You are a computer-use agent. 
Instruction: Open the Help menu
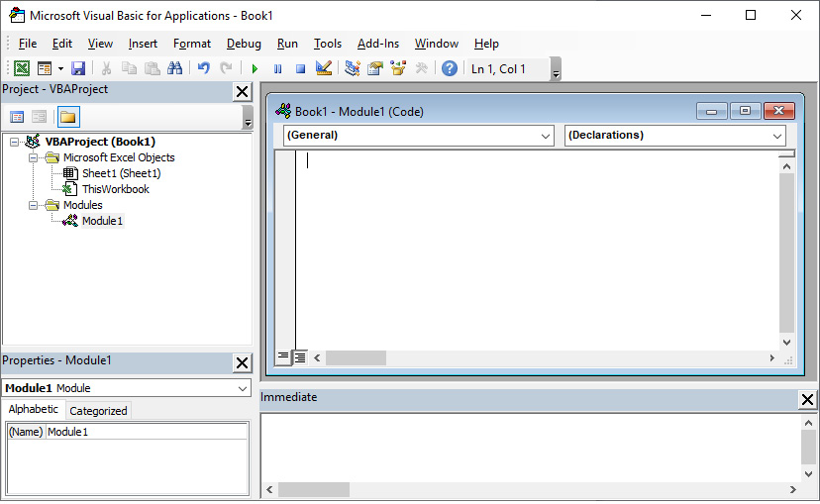pos(486,44)
